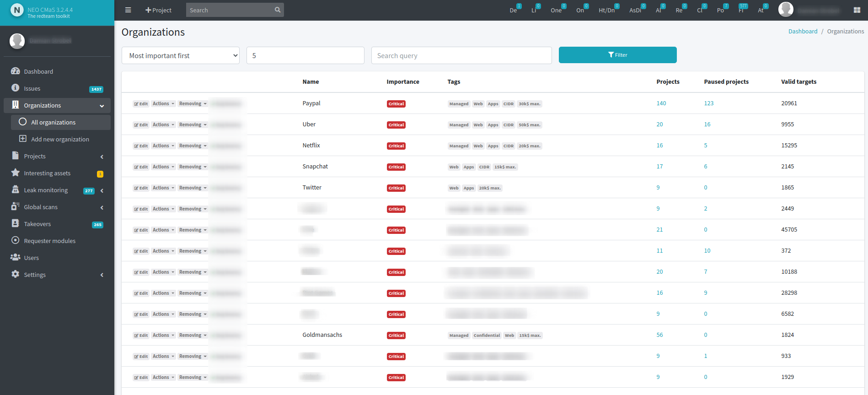Open Takeovers in the sidebar

coord(57,224)
